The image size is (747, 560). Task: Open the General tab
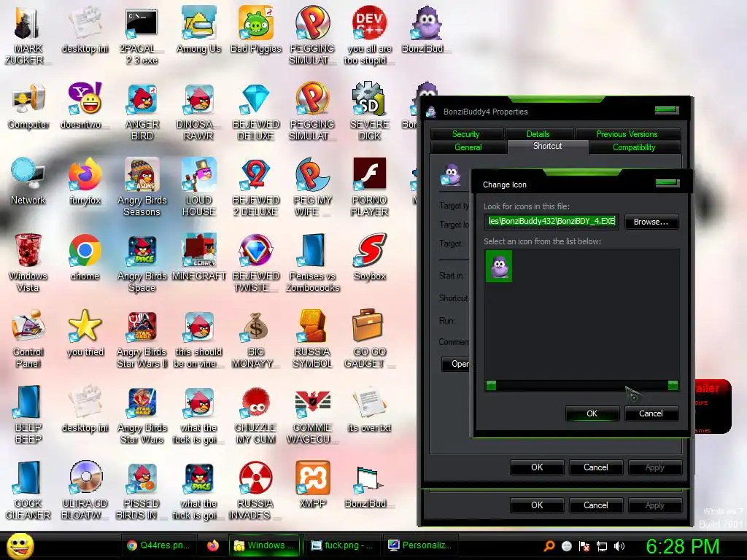468,147
